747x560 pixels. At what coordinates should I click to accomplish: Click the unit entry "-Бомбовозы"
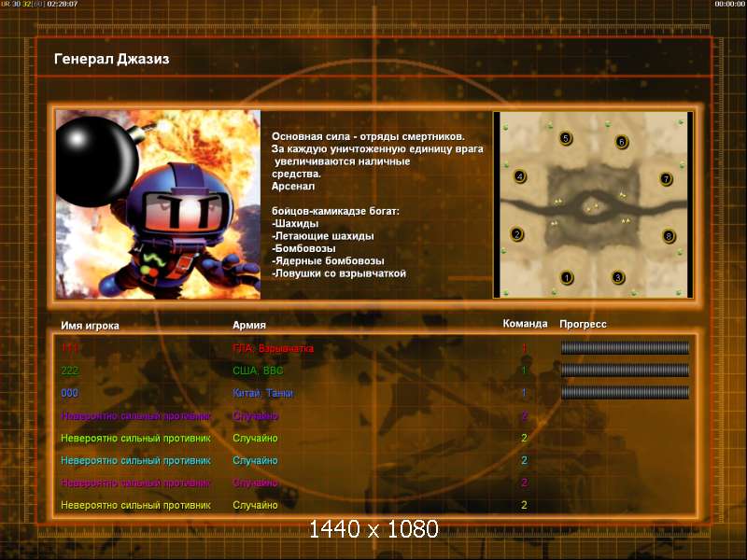[303, 248]
